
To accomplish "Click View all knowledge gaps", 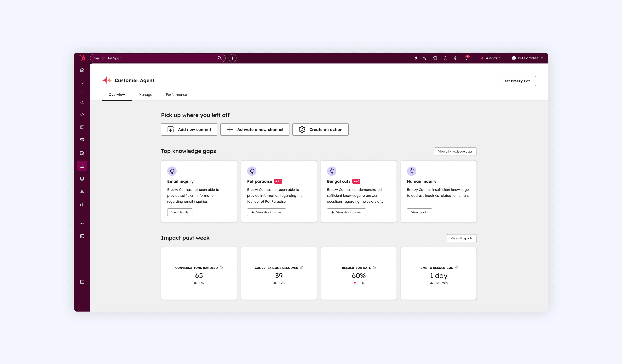I will click(455, 152).
